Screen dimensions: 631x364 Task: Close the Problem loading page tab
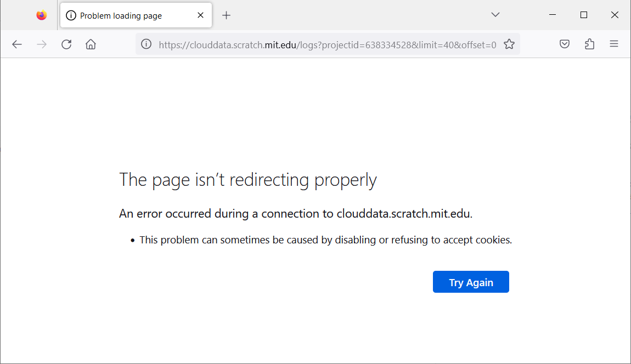pos(200,15)
